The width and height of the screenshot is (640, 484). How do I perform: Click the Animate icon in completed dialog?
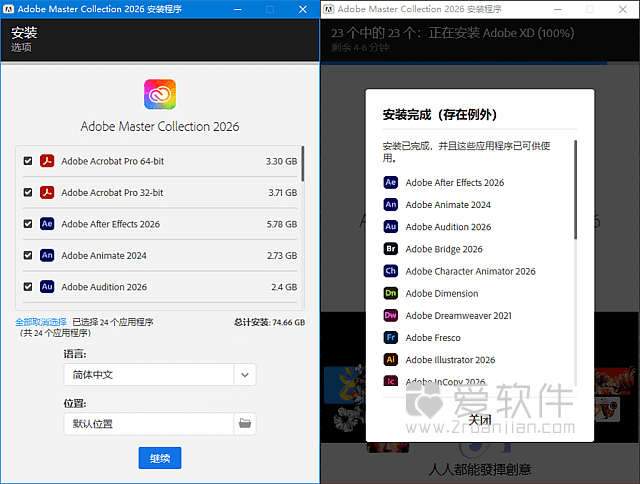(x=391, y=204)
